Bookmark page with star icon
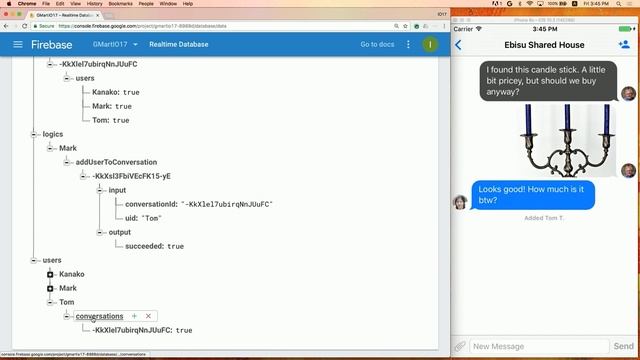 click(405, 26)
